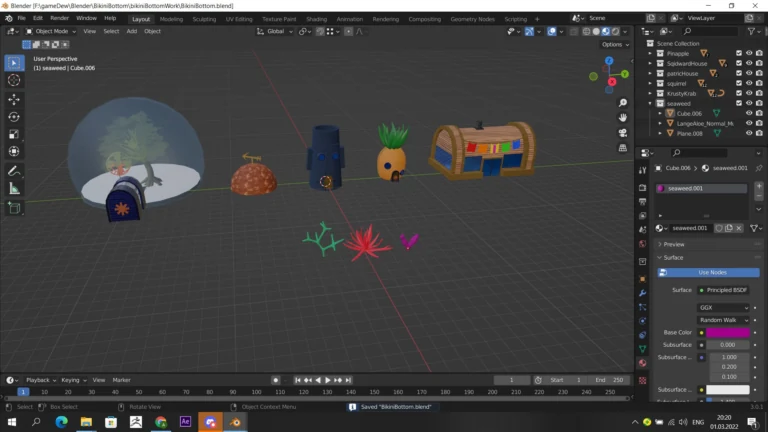Select the Add Cube tool

coord(14,208)
